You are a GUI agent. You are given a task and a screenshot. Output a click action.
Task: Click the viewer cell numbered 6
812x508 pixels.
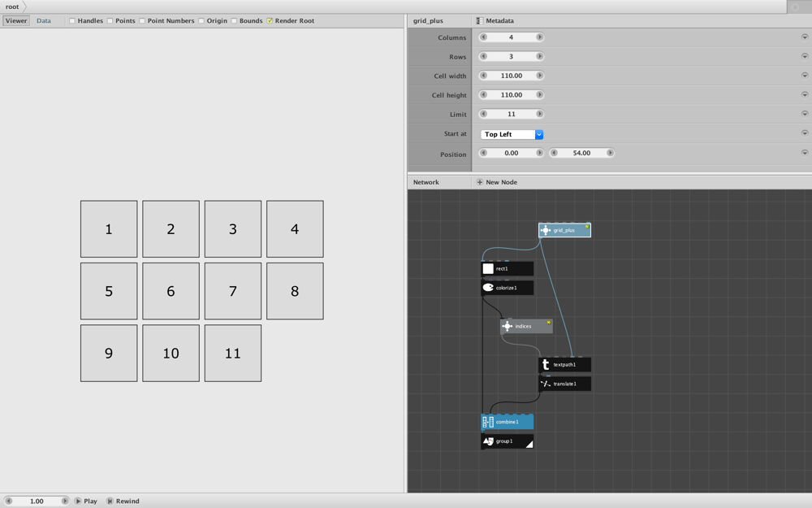point(171,291)
